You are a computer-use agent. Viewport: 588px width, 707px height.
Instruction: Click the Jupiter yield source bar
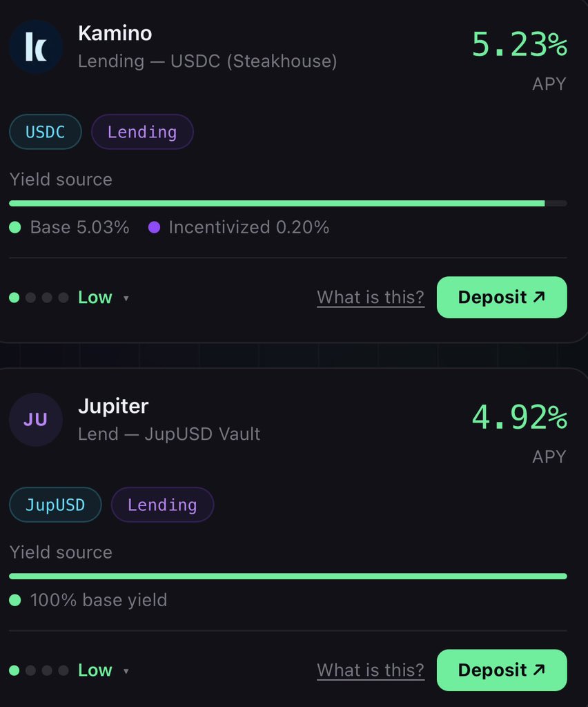(288, 577)
